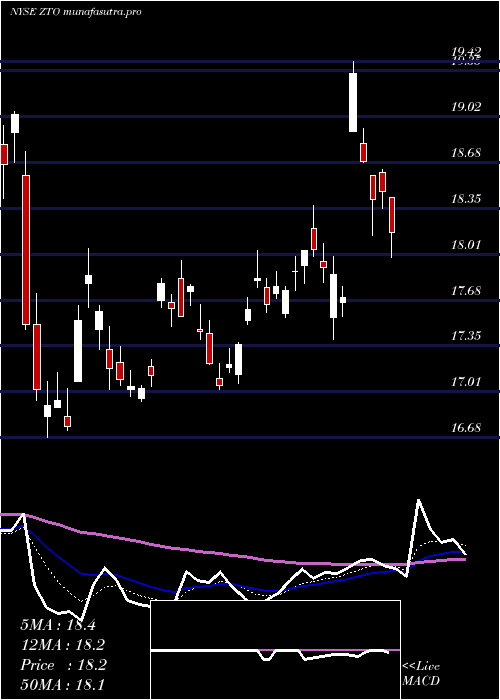Select the 18.68 price axis label

pos(466,153)
